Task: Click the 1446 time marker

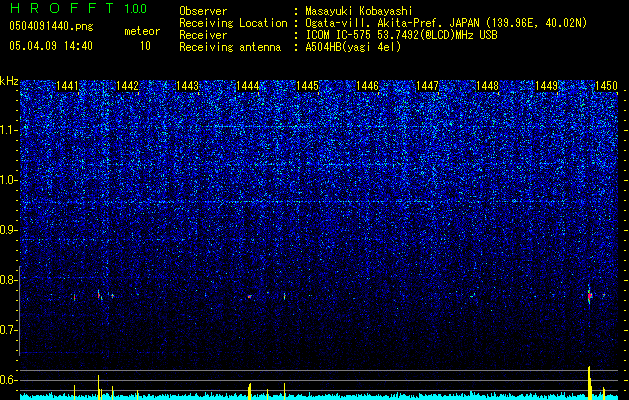Action: 367,86
